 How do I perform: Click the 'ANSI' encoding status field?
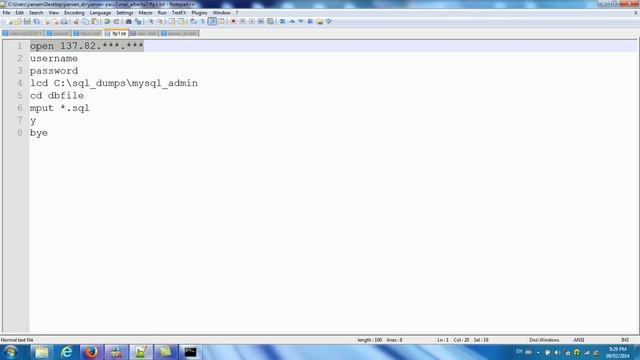[579, 340]
